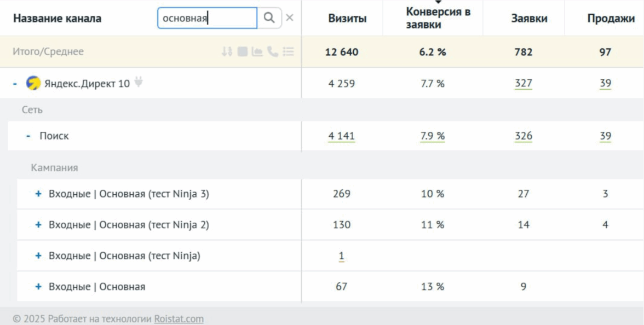This screenshot has width=644, height=325.
Task: Click the sort-order icon in totals row
Action: 227,52
